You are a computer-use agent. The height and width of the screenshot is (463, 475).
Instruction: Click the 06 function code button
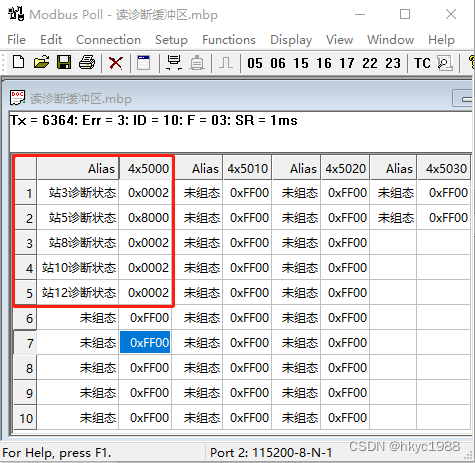278,63
